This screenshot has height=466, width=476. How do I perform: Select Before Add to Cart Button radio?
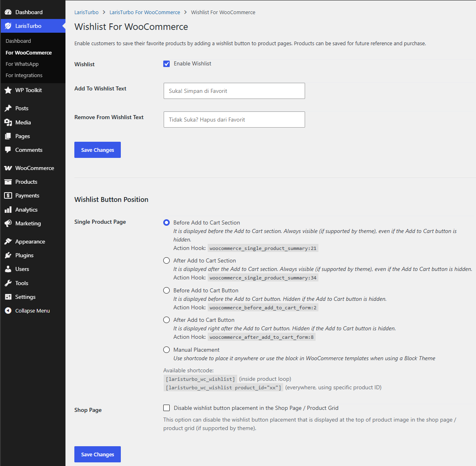tap(166, 290)
